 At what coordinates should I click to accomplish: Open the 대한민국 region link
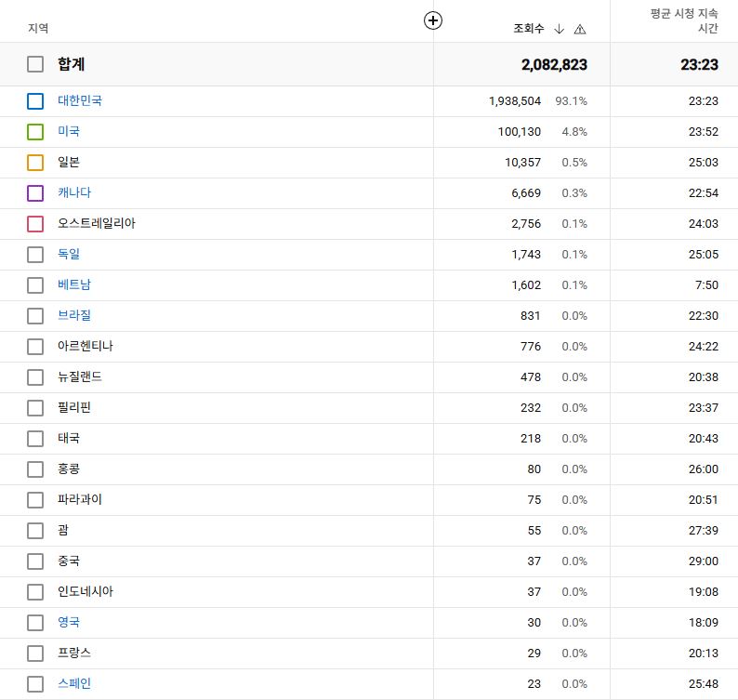click(79, 101)
